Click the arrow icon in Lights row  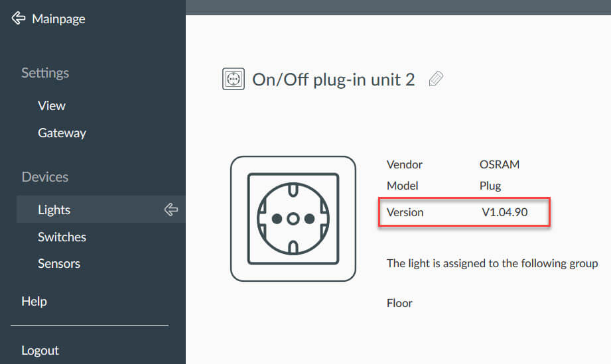pyautogui.click(x=170, y=210)
